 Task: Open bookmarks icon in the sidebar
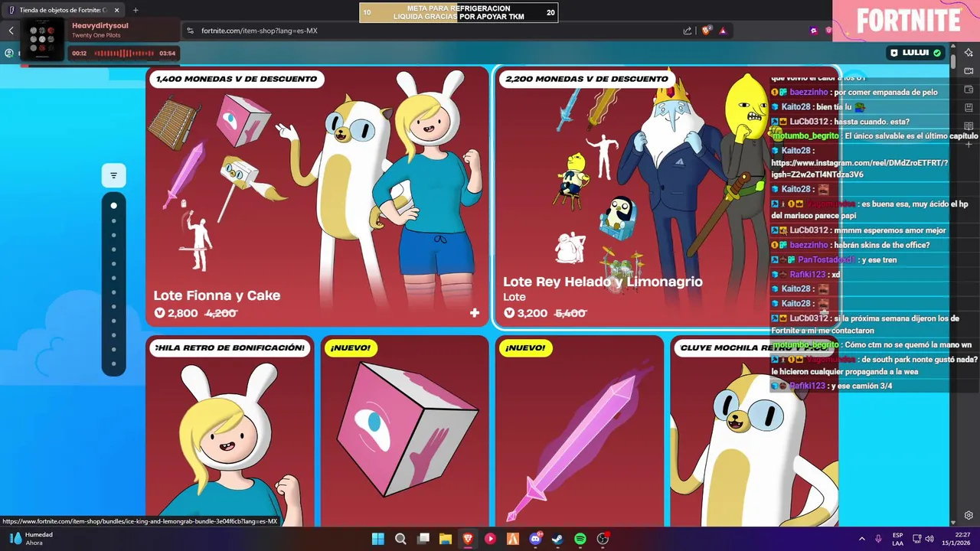969,108
